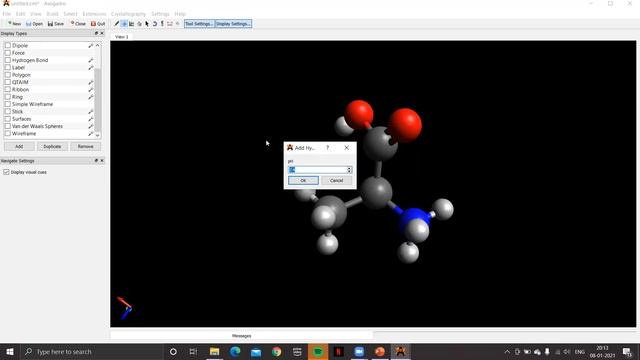
Task: Enable the Label display type
Action: coord(8,68)
